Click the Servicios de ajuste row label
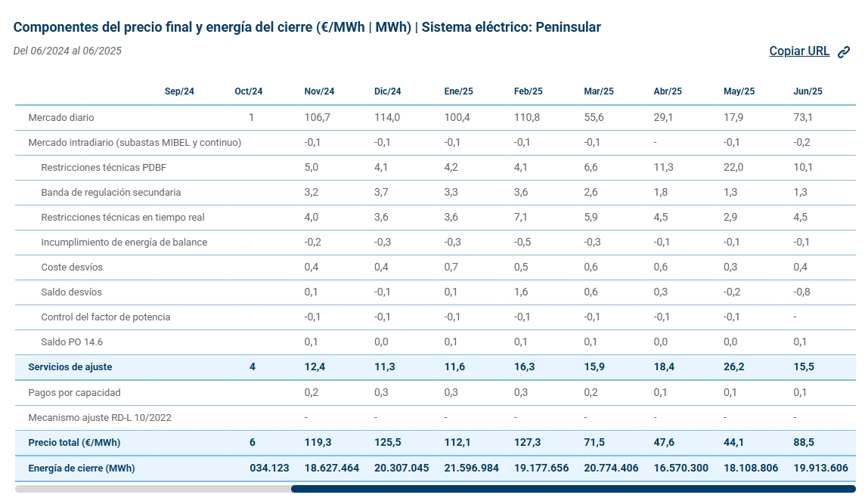 tap(70, 366)
